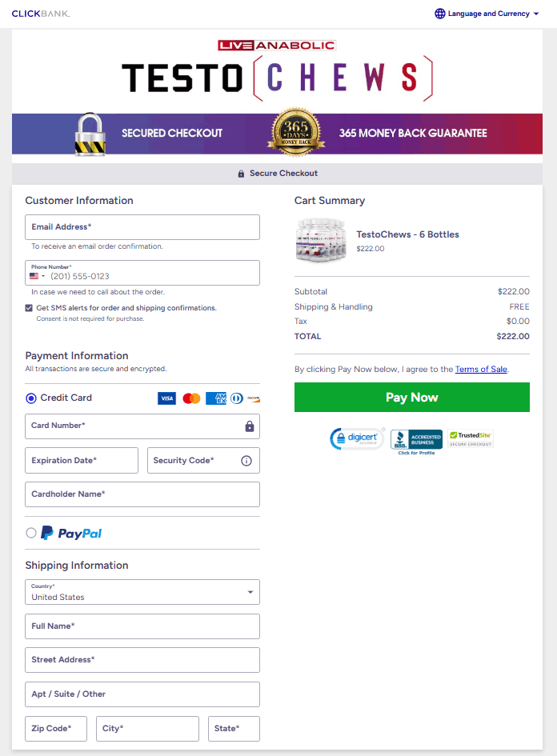Select the Visa card icon
This screenshot has height=756, width=557.
166,398
